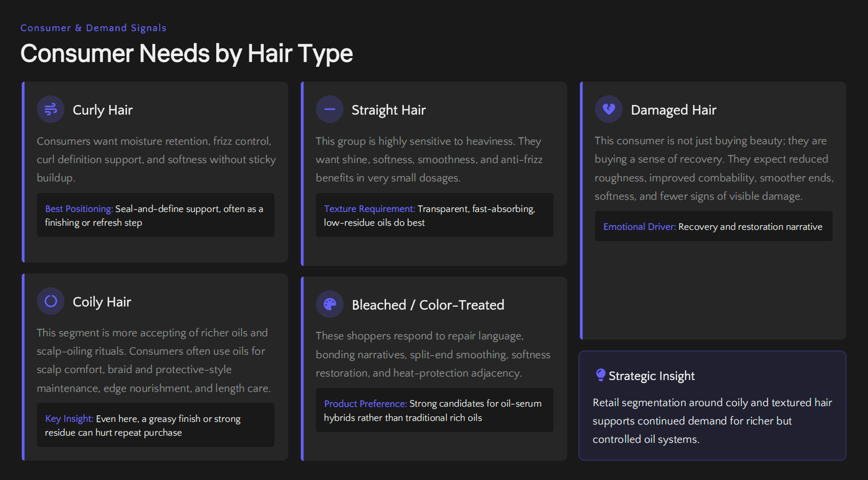Image resolution: width=868 pixels, height=480 pixels.
Task: Select the Damaged Hair card heading
Action: pos(673,110)
